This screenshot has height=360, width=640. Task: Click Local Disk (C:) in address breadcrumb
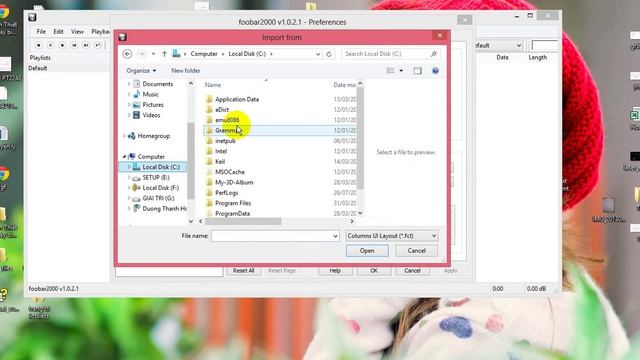coord(247,54)
